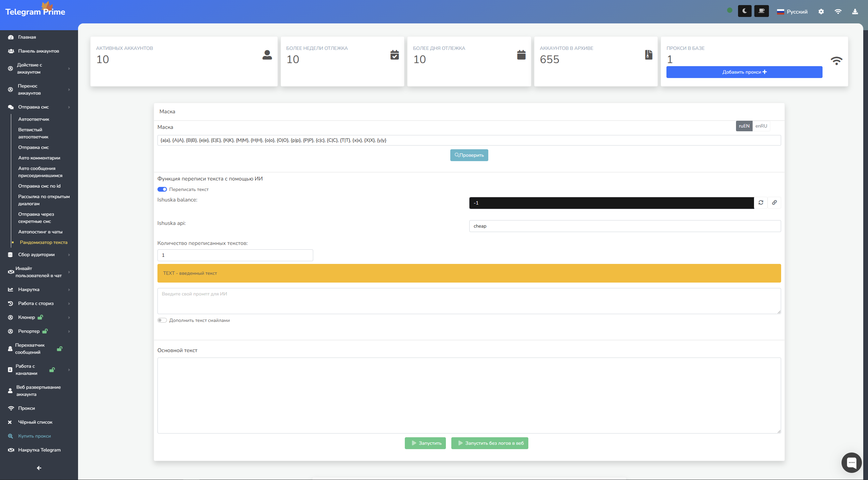
Task: Click the Главная dashboard icon
Action: [x=11, y=37]
